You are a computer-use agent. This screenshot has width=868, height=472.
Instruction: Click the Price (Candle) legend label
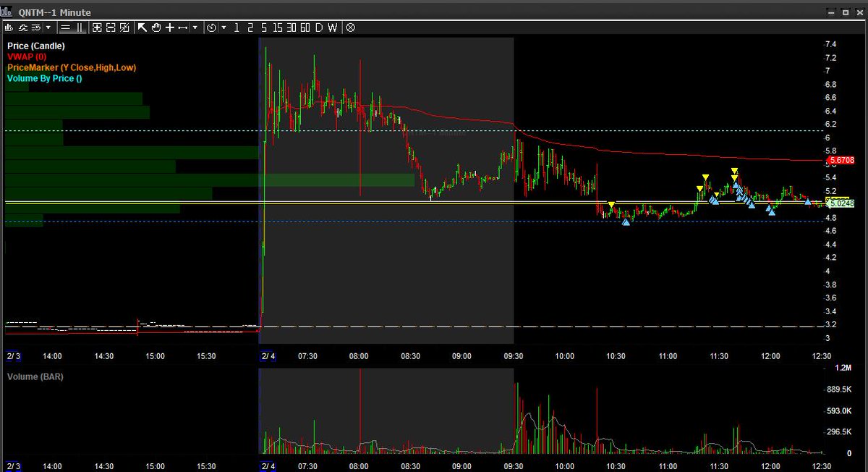click(x=36, y=46)
